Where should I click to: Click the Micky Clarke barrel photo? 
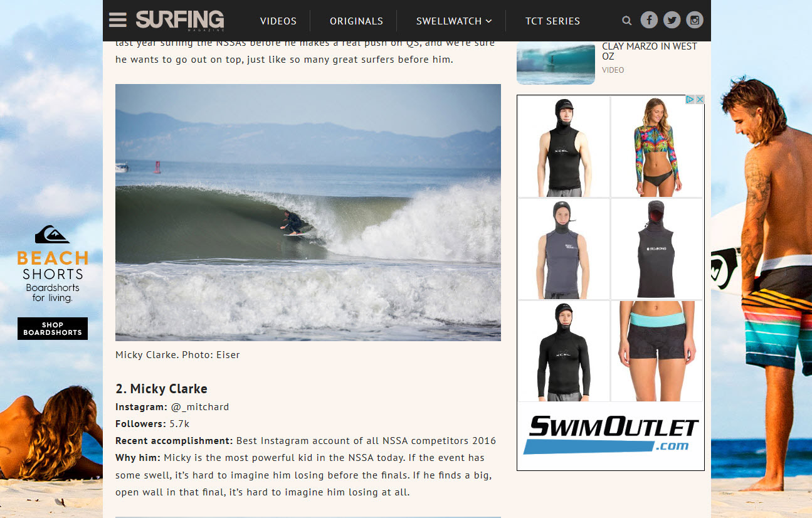click(x=308, y=213)
